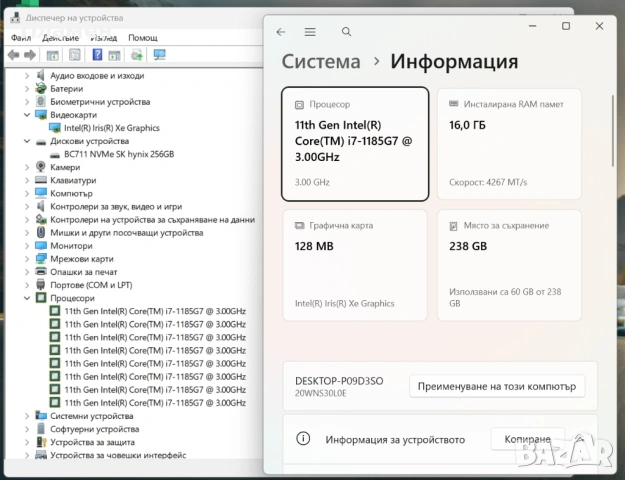Expand the Компютър tree node

[x=27, y=193]
